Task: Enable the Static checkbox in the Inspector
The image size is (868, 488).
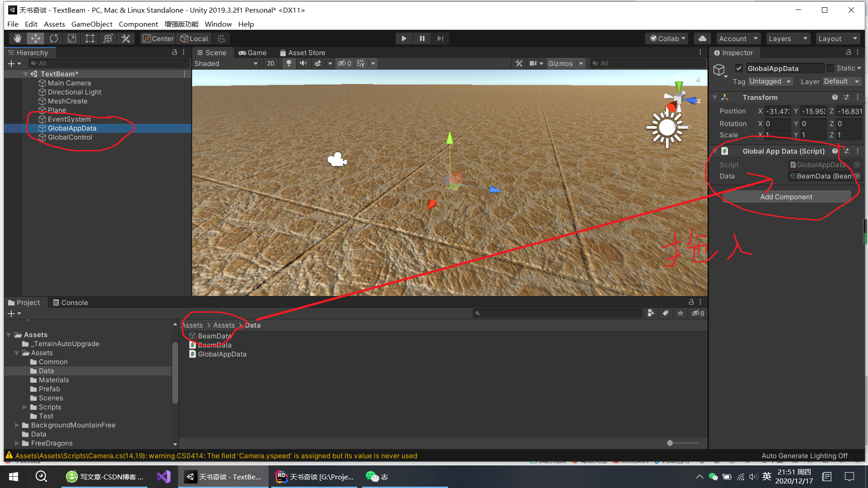Action: 830,68
